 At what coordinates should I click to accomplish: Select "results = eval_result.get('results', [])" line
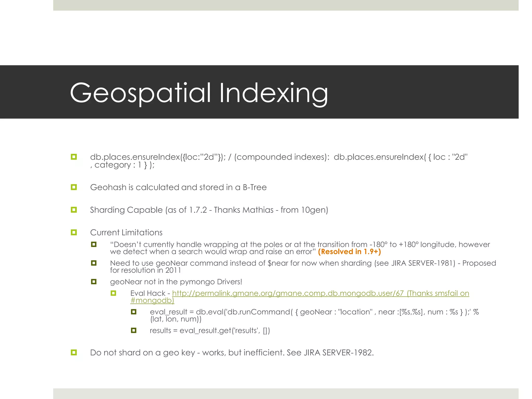210,331
